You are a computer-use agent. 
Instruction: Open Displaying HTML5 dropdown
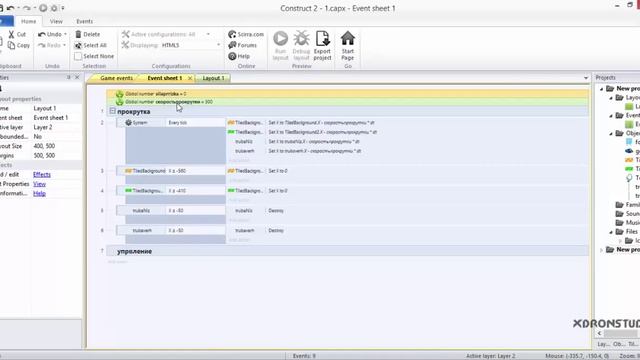point(218,45)
